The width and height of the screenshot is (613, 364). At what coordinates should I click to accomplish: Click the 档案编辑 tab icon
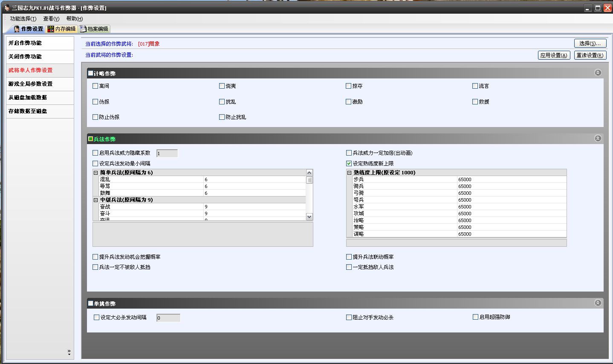click(83, 29)
